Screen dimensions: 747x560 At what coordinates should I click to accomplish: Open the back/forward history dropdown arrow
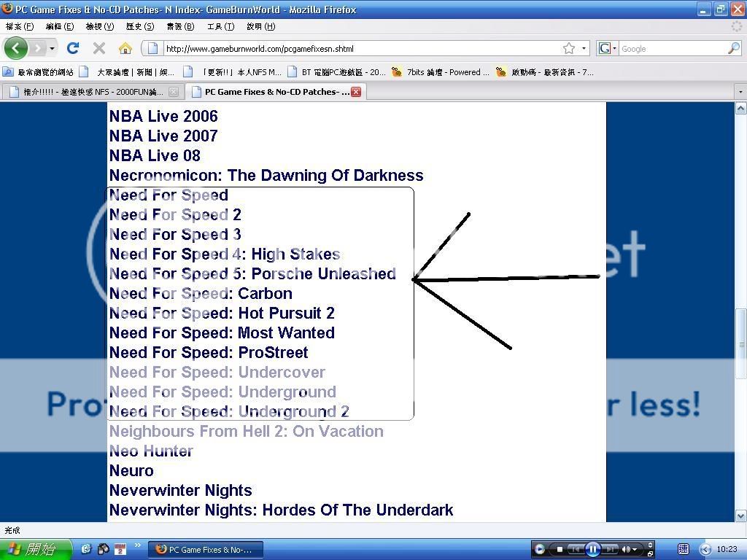[52, 48]
